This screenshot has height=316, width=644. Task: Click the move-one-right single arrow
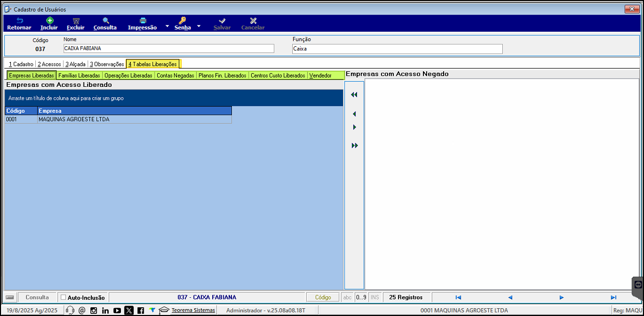354,127
